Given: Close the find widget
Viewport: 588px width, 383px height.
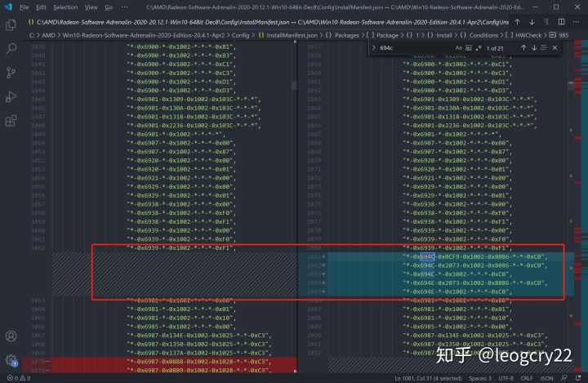Looking at the screenshot, I should click(x=555, y=48).
